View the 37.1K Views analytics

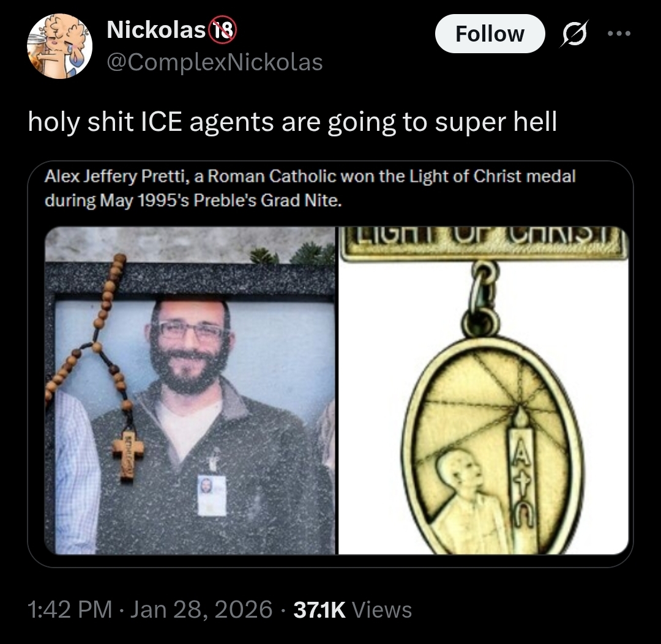click(353, 610)
